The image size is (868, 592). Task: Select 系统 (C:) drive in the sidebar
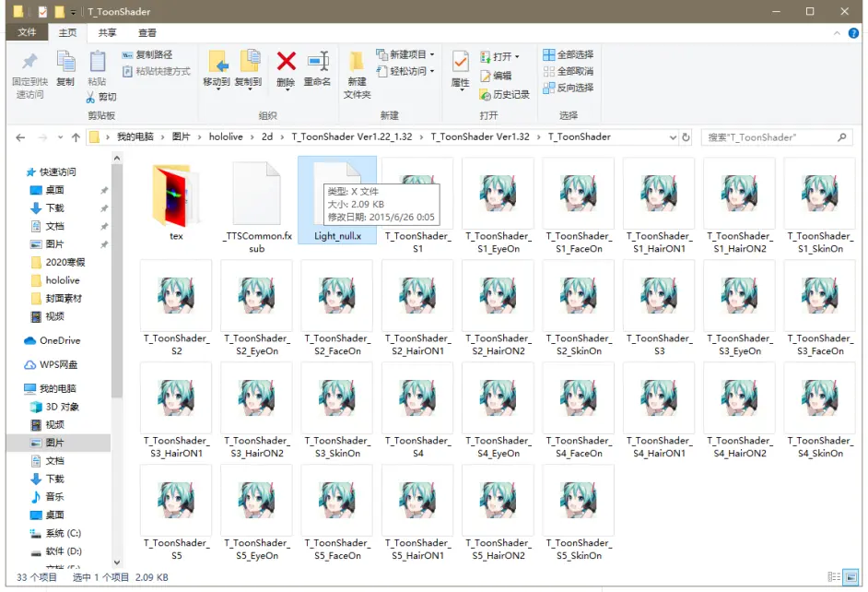coord(55,533)
